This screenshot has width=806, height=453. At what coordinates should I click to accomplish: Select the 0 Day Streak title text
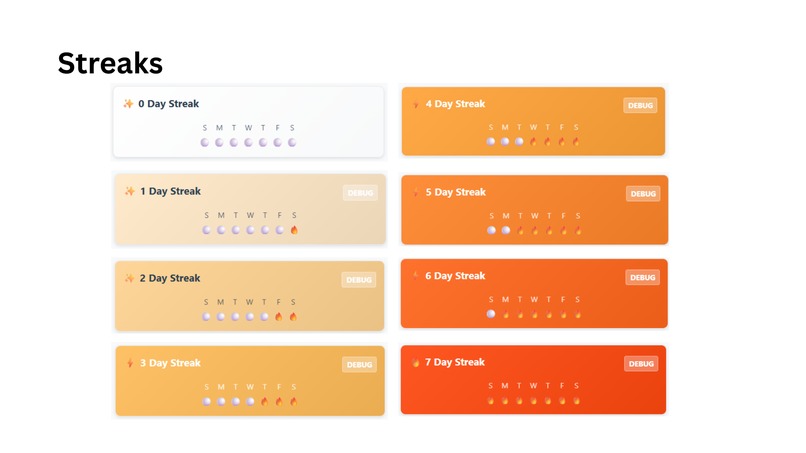pyautogui.click(x=169, y=104)
